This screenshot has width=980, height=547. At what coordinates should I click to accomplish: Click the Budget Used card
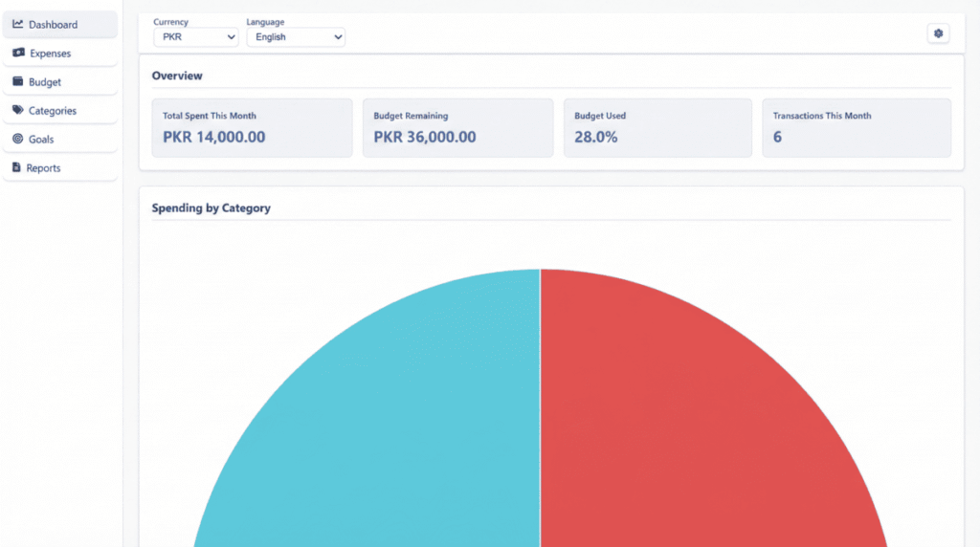657,127
